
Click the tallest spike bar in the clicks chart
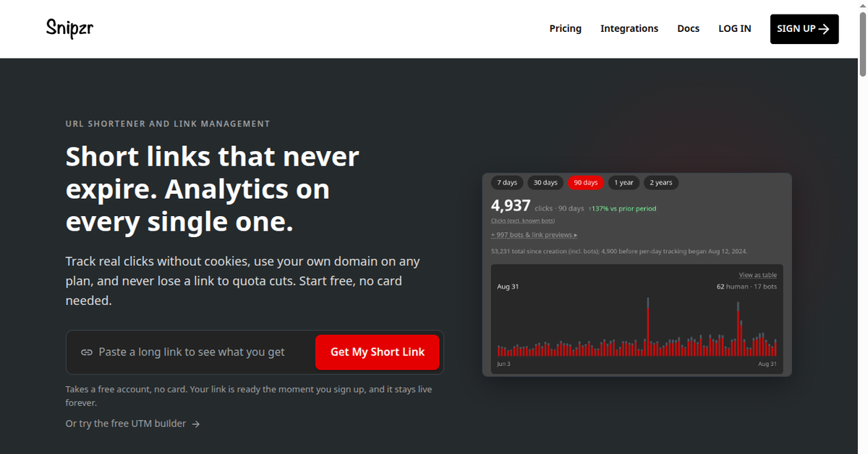click(647, 326)
